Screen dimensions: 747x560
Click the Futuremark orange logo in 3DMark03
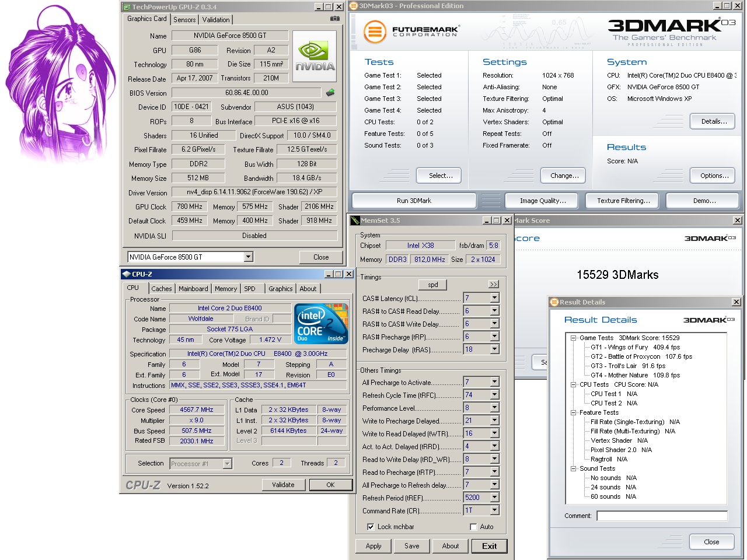click(x=375, y=32)
